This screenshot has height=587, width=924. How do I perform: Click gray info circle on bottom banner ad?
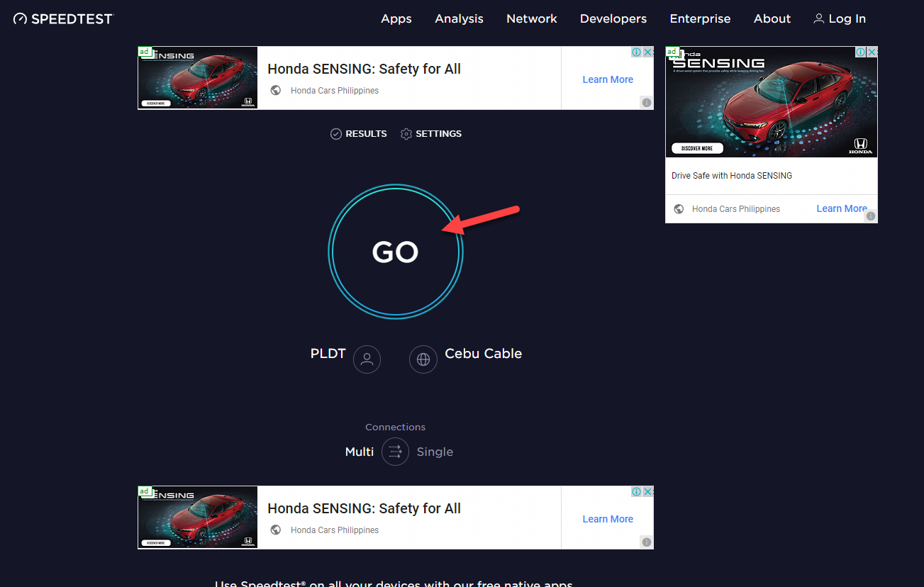(647, 542)
